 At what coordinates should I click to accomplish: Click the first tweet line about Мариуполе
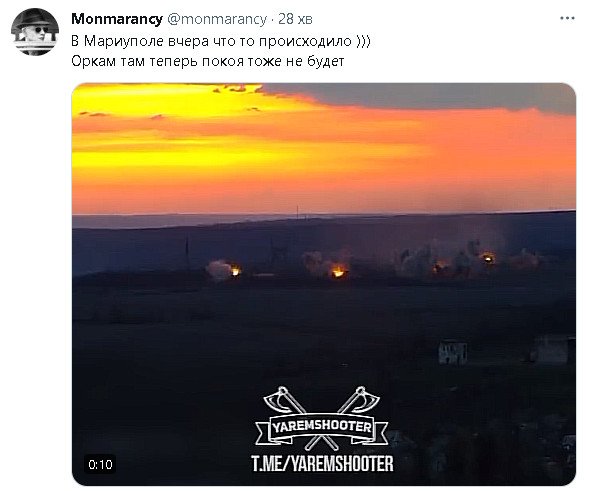point(221,41)
